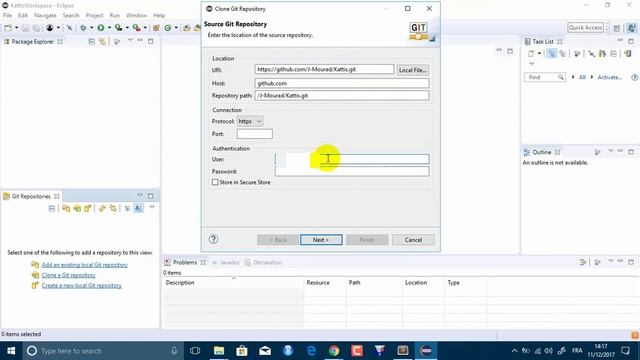Open the New wizard dropdown arrow
The height and width of the screenshot is (360, 640).
coord(16,28)
